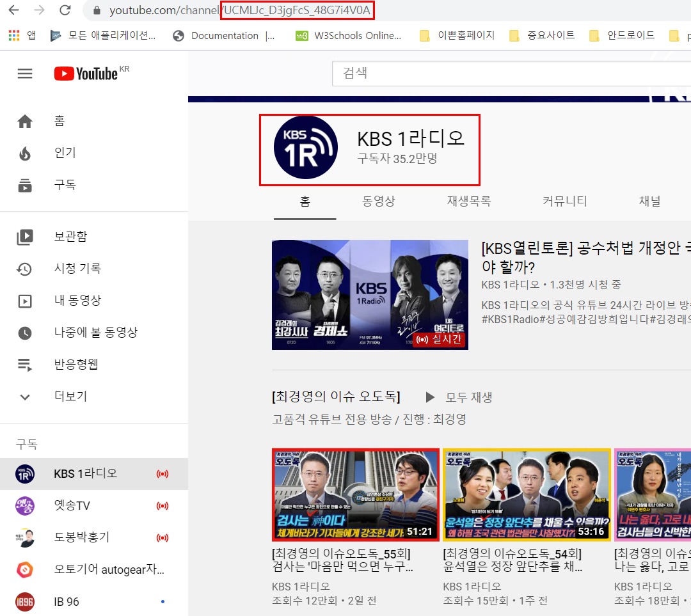Open the 모든 애플리케이션 bookmark
Viewport: 691px width, 616px height.
[102, 36]
